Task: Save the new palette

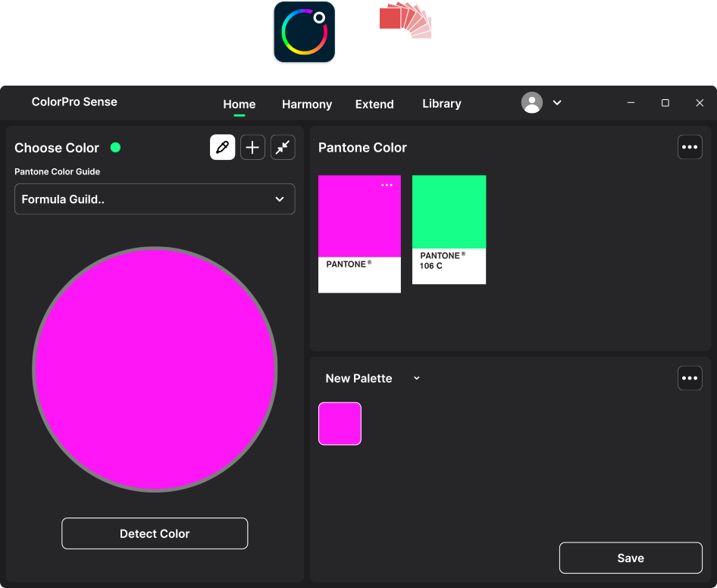Action: tap(631, 558)
